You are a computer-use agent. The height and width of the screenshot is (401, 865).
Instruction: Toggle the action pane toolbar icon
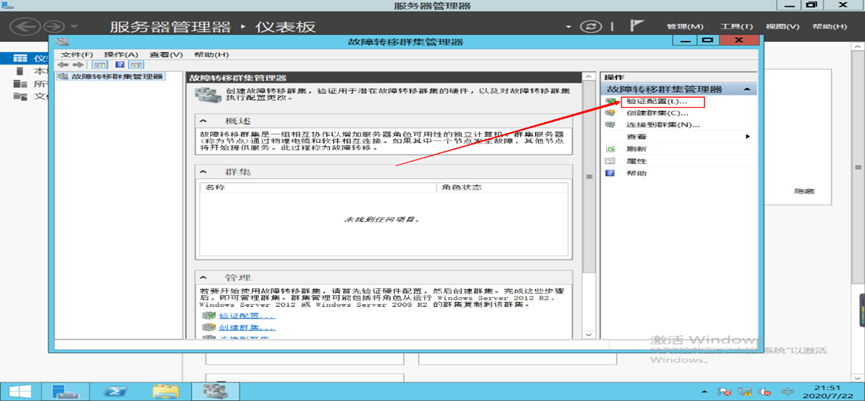[134, 65]
